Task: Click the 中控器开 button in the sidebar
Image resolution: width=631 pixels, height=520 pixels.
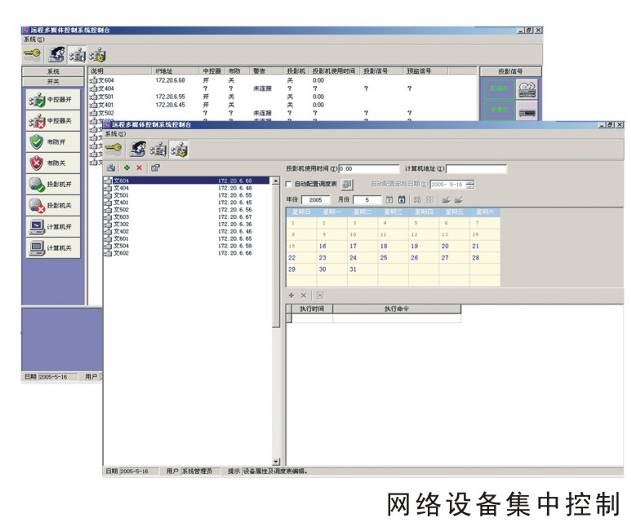Action: point(53,99)
